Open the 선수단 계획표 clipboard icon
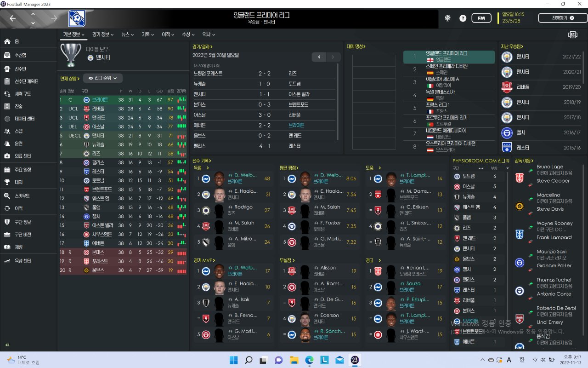The height and width of the screenshot is (368, 588). 7,81
